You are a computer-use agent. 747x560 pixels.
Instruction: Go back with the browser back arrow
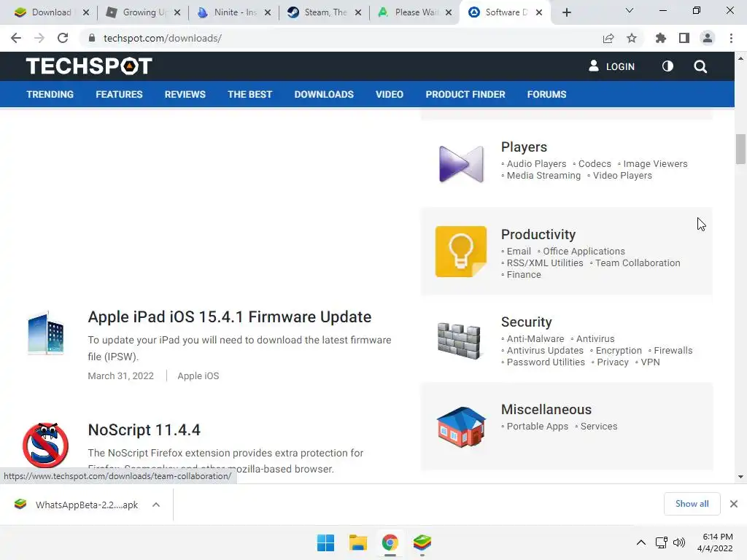tap(16, 38)
